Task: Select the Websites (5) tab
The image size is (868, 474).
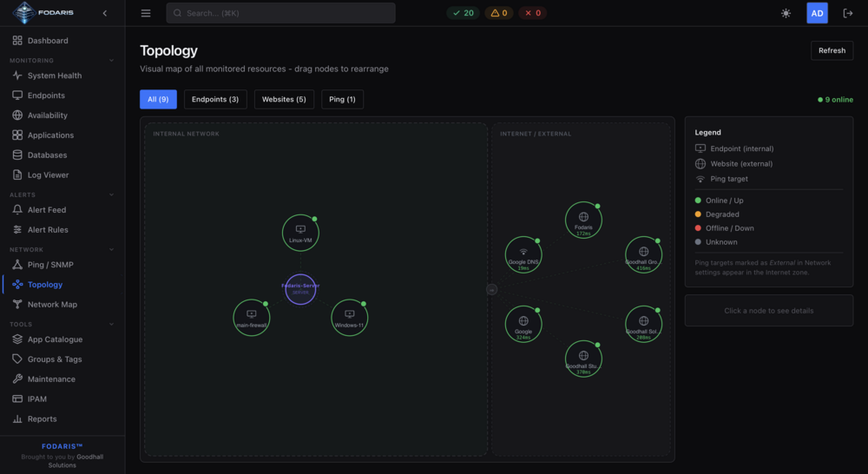Action: point(284,99)
